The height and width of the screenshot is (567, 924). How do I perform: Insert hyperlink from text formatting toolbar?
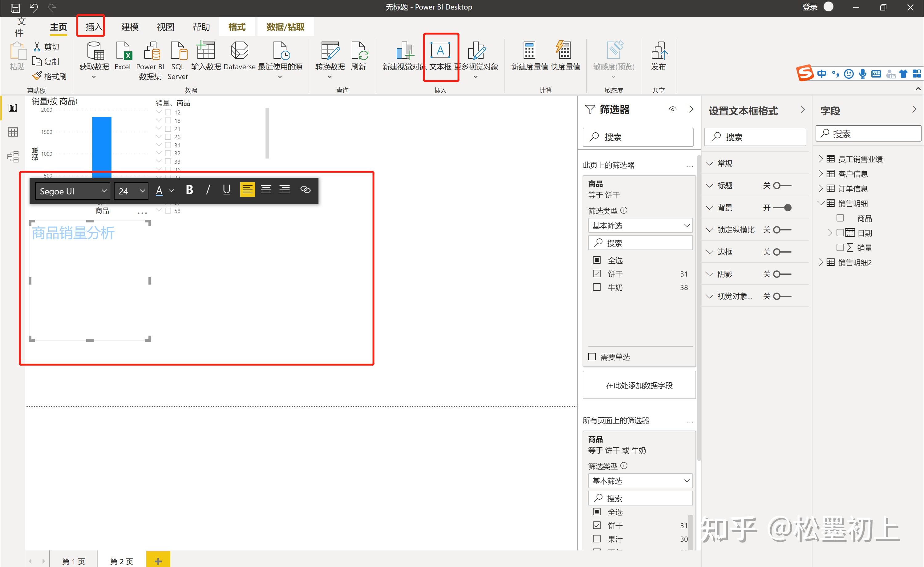pos(305,190)
